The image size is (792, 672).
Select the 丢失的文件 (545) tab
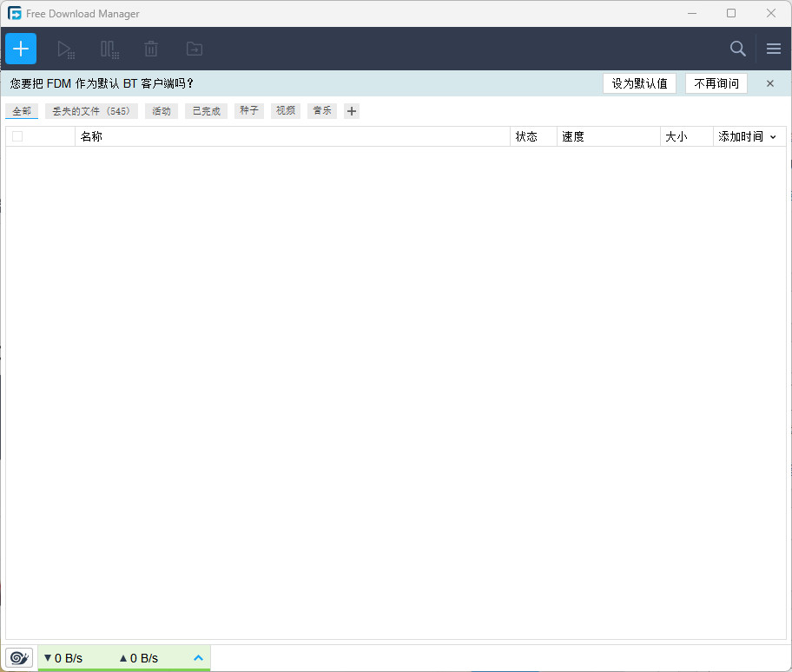click(91, 111)
